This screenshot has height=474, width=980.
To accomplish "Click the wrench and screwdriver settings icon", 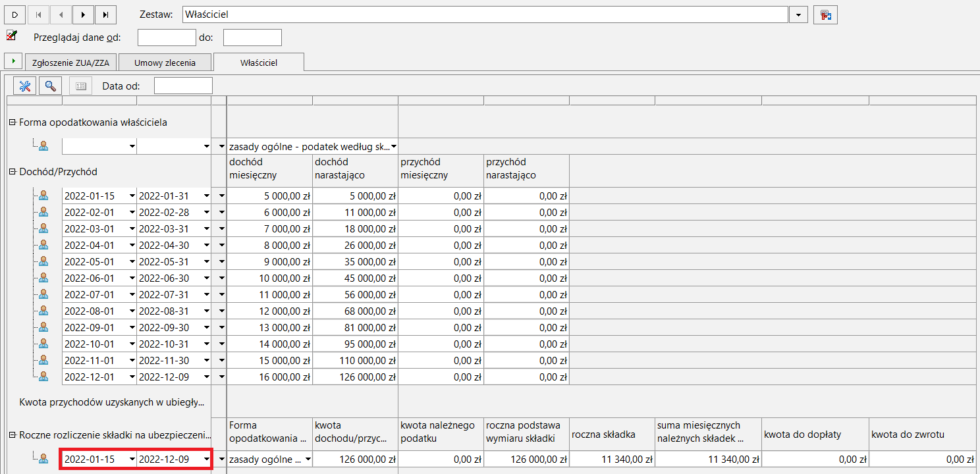I will (x=25, y=86).
